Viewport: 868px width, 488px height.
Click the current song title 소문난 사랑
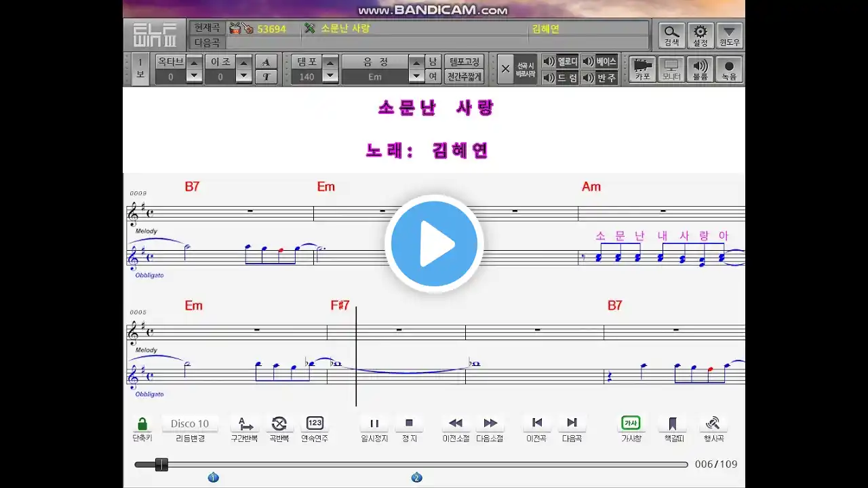[x=345, y=28]
